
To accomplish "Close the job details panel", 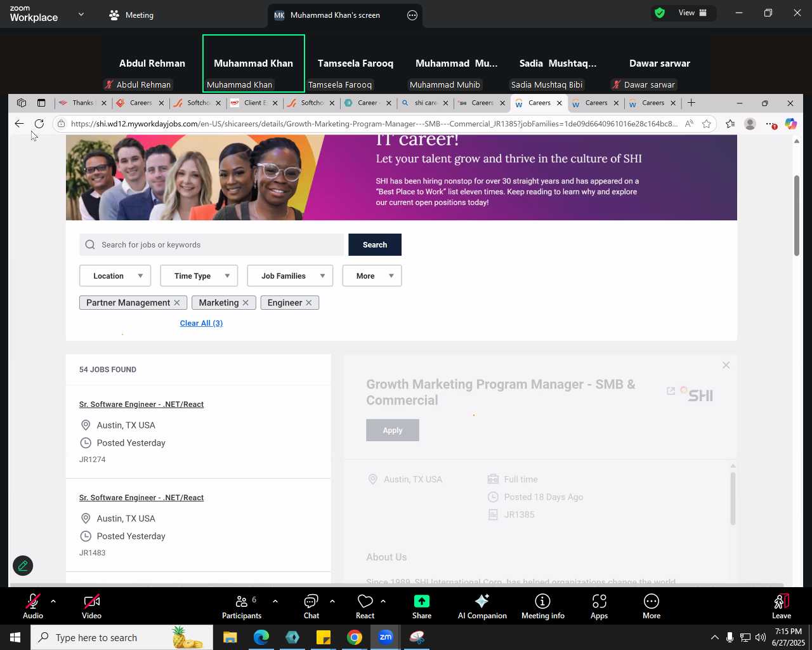I will pyautogui.click(x=726, y=365).
